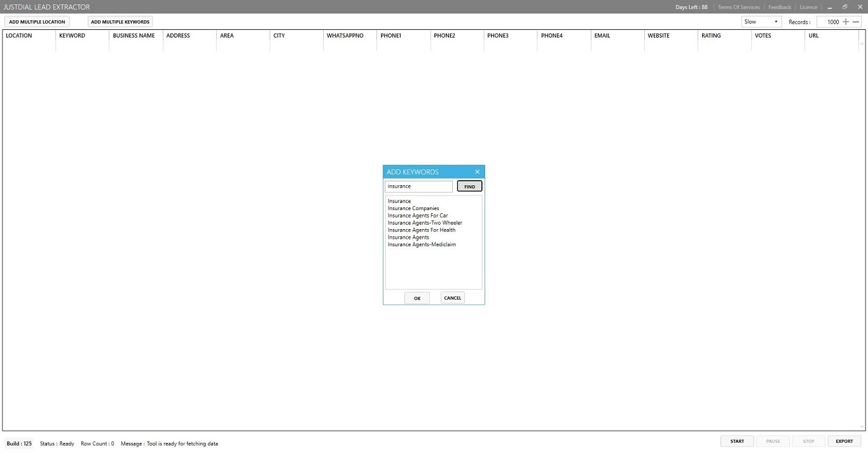The height and width of the screenshot is (455, 868).
Task: Export the extracted records
Action: click(x=844, y=441)
